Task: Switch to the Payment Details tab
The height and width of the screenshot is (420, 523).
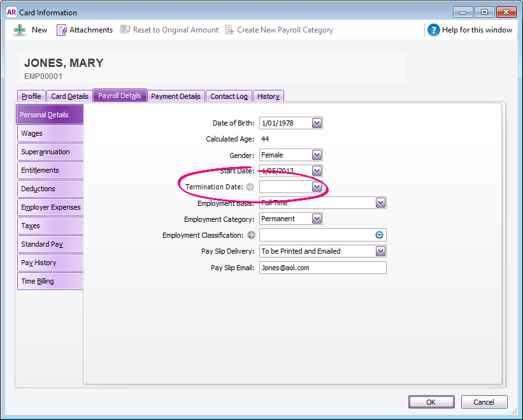Action: pyautogui.click(x=176, y=96)
